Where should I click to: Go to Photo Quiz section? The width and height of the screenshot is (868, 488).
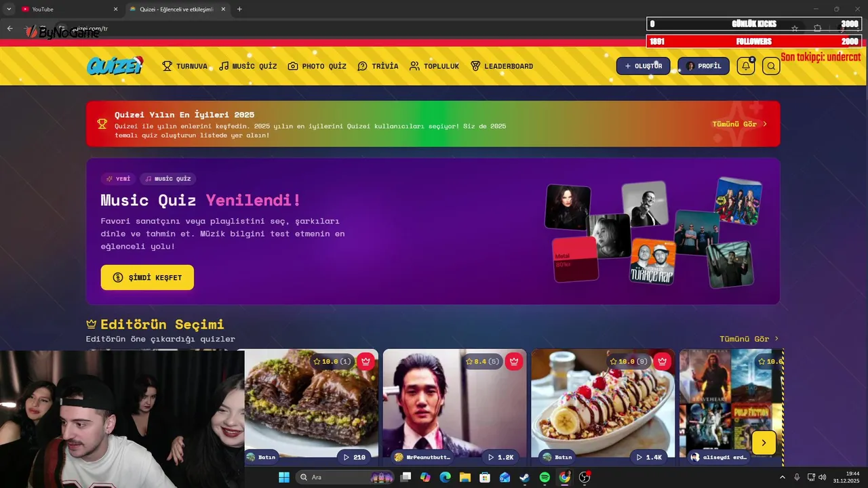pyautogui.click(x=317, y=66)
